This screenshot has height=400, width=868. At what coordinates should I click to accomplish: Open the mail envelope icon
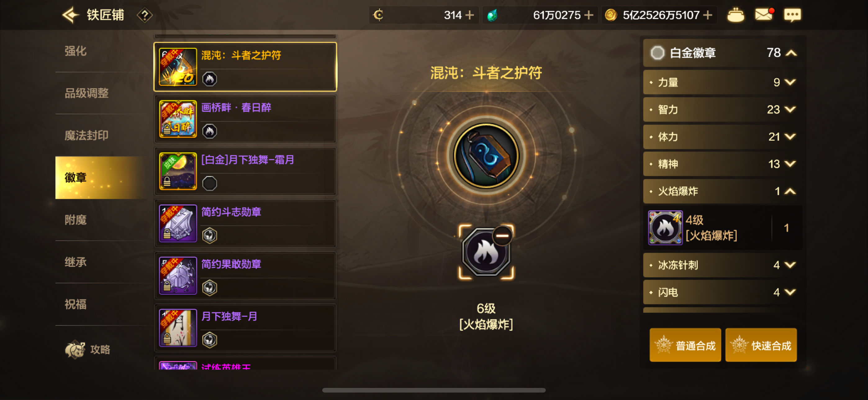click(x=764, y=15)
